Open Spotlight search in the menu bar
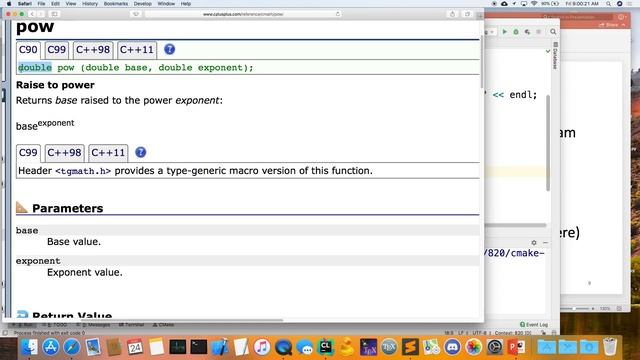 click(609, 4)
